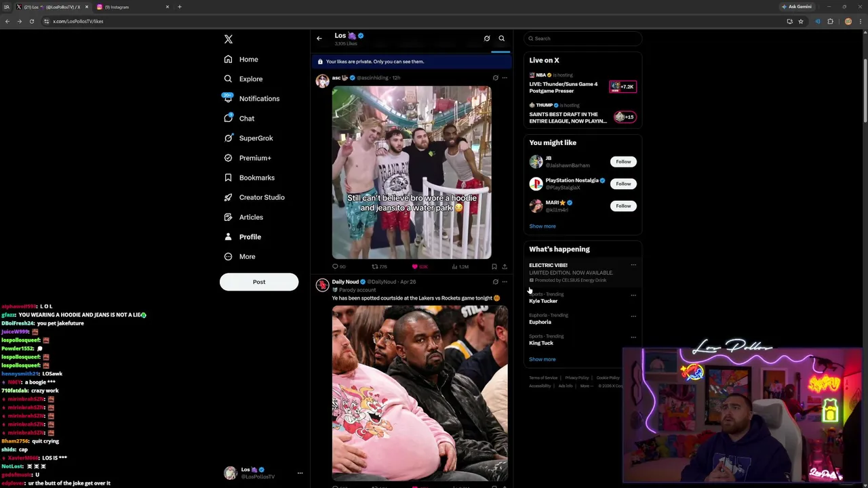Click Show more under You might like

coord(542,226)
